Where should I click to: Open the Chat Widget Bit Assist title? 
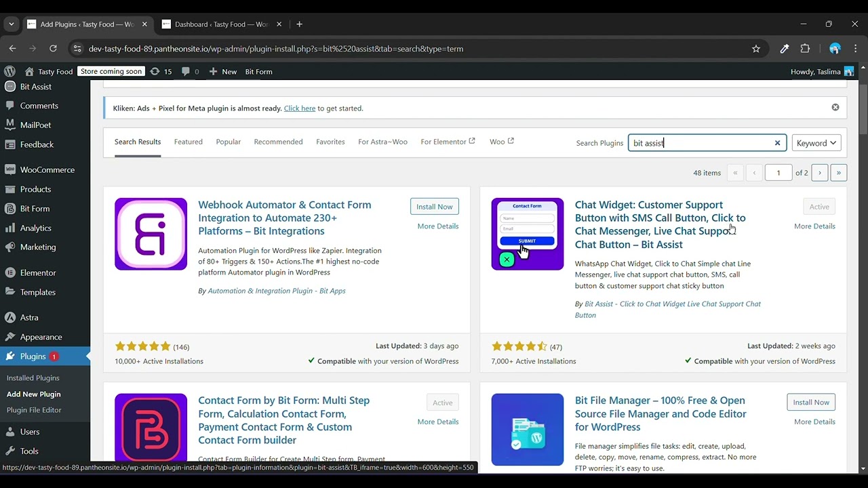[x=660, y=224]
